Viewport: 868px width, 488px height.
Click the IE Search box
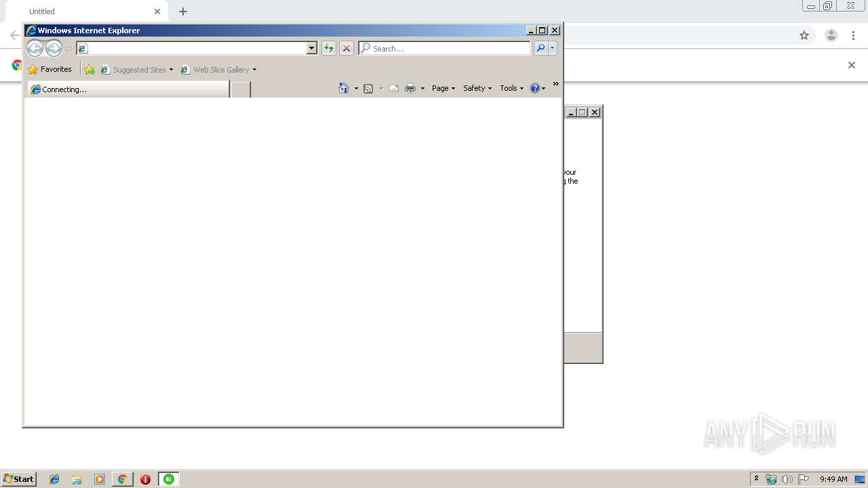coord(445,48)
